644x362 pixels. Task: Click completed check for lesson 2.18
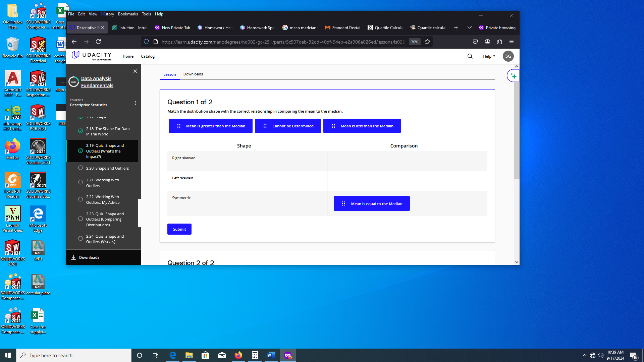tap(80, 131)
